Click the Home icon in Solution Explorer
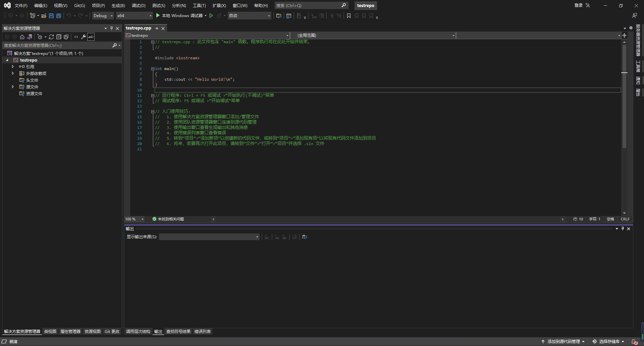 click(22, 37)
